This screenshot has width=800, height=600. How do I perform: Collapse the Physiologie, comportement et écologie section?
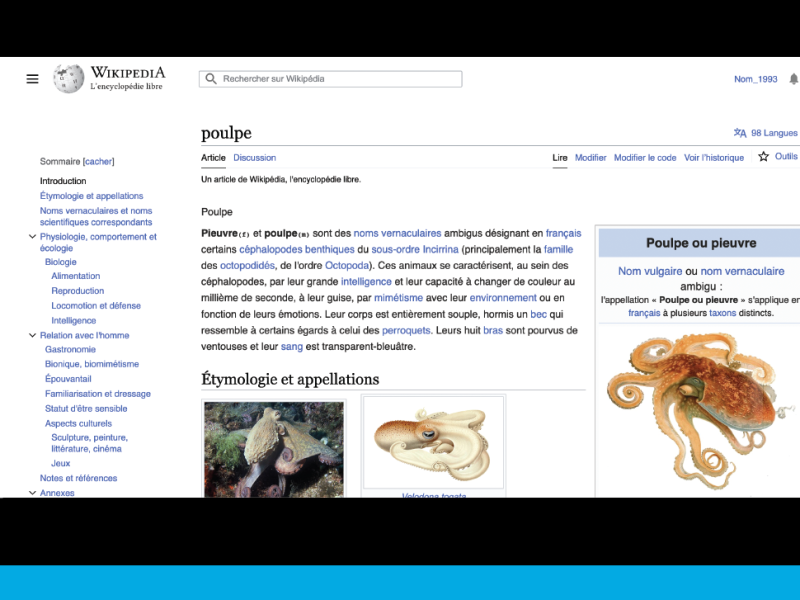click(32, 237)
